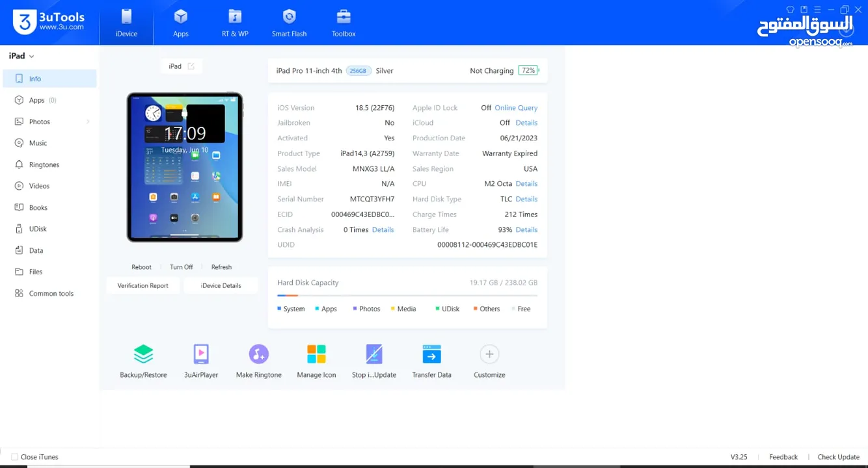Click the System legend color swatch

click(x=279, y=309)
